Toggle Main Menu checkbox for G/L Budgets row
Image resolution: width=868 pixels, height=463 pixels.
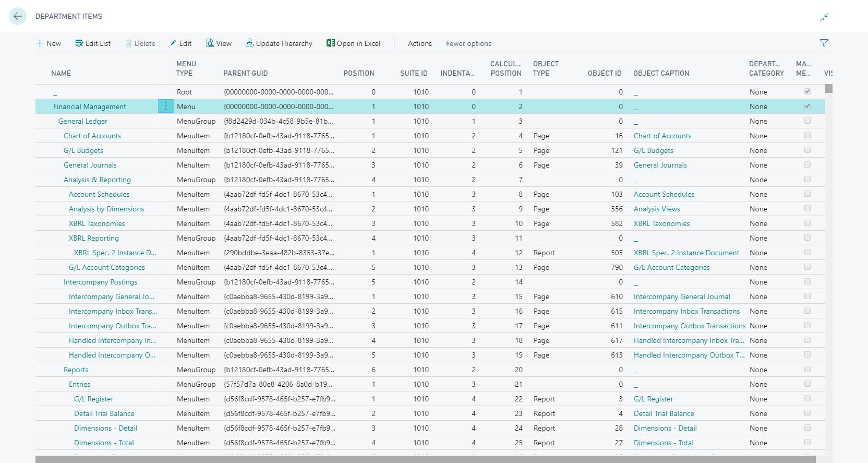pos(807,150)
